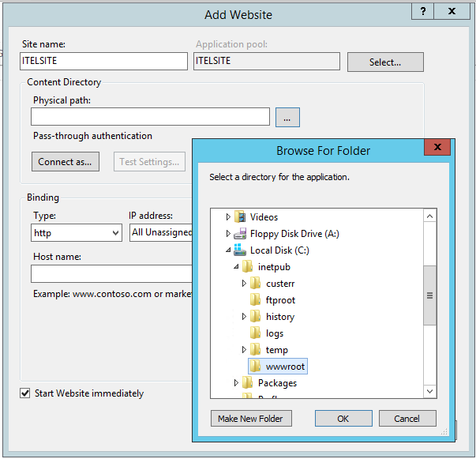Click the help question mark button
Screen dimensions: 476x459
coord(422,12)
